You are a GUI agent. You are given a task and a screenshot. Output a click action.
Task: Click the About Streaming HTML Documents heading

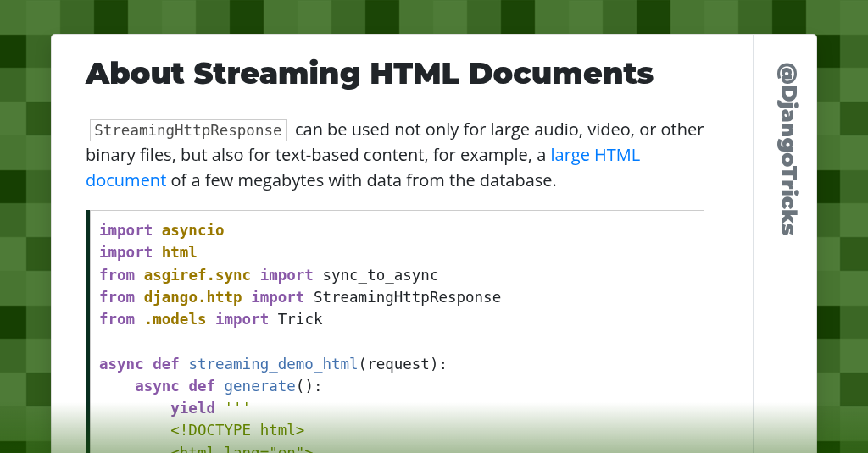370,74
